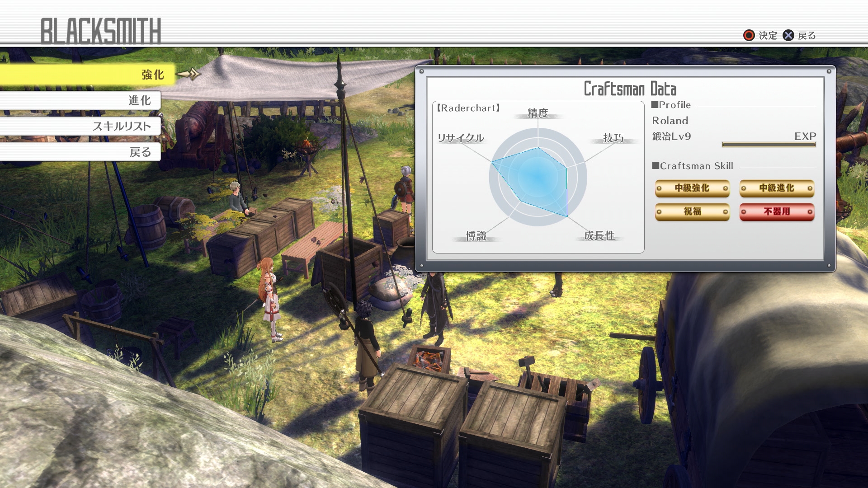Select the 中級進化 craftsman skill
Image resolution: width=868 pixels, height=488 pixels.
[x=777, y=188]
